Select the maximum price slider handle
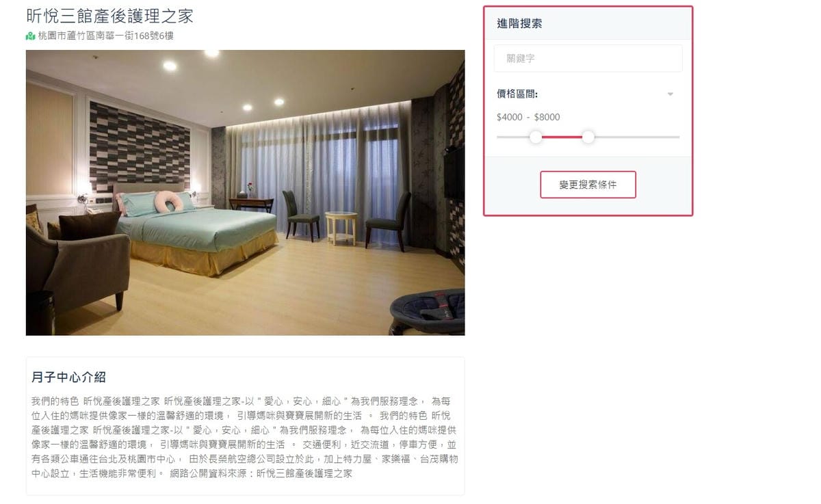This screenshot has height=504, width=821. pos(588,137)
